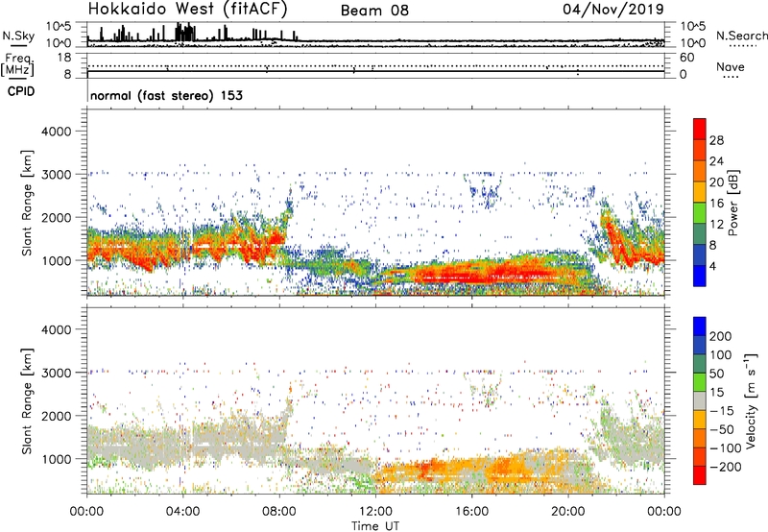The width and height of the screenshot is (768, 532).
Task: Click the '200' tick on Velocity colorbar
Action: click(721, 336)
